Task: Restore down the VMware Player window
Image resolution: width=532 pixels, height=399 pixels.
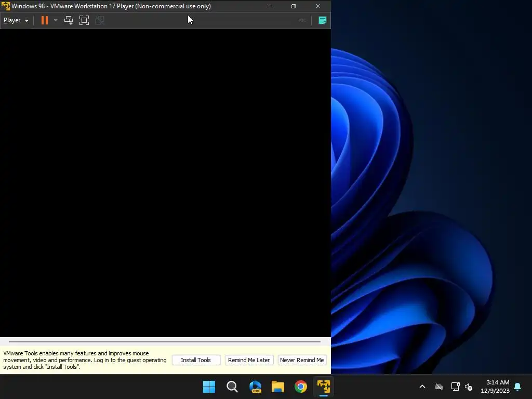Action: 294,6
